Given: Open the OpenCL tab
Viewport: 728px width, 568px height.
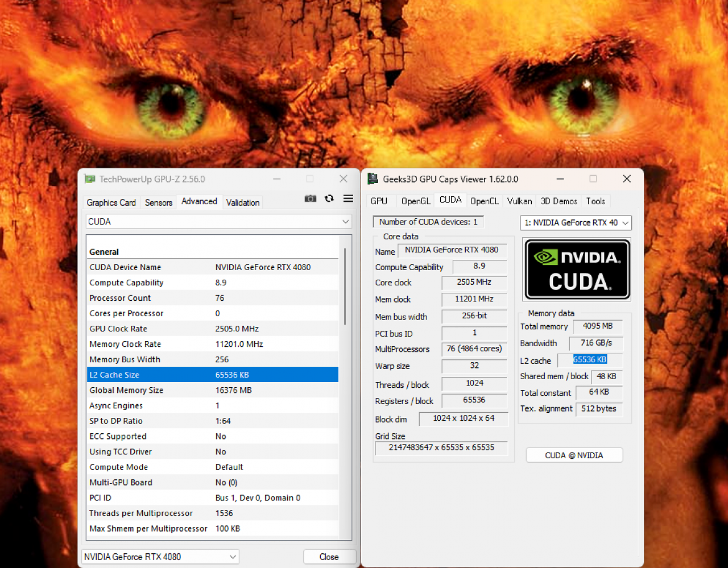Looking at the screenshot, I should click(x=485, y=201).
